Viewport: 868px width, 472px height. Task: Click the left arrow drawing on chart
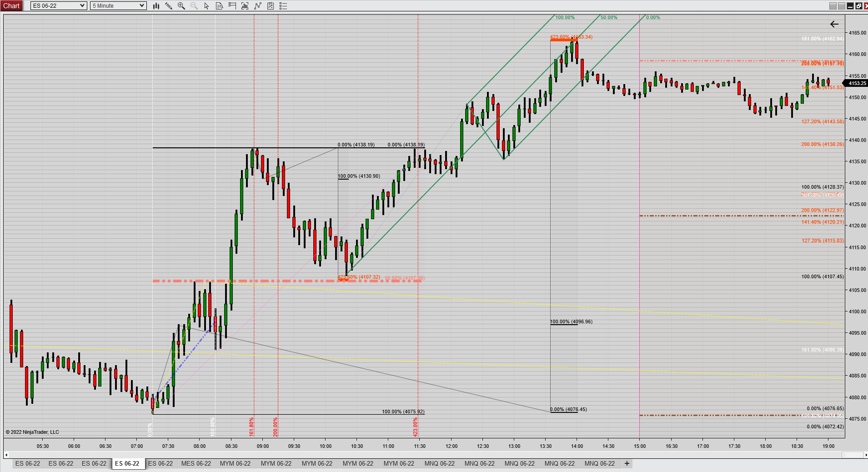point(834,24)
